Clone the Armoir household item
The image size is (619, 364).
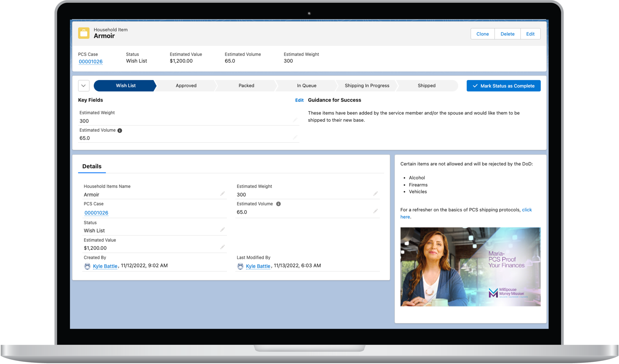[482, 34]
